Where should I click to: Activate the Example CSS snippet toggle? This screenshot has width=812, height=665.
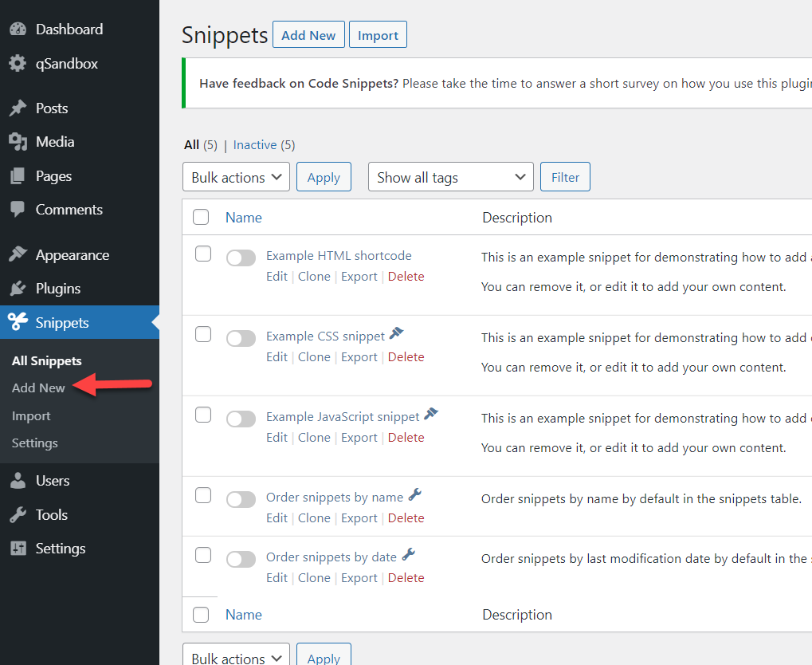coord(241,338)
